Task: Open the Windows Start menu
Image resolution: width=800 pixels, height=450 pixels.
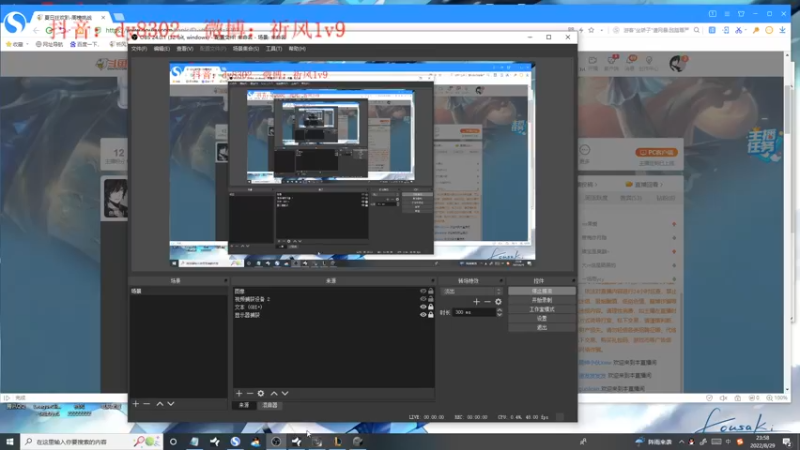Action: [10, 441]
